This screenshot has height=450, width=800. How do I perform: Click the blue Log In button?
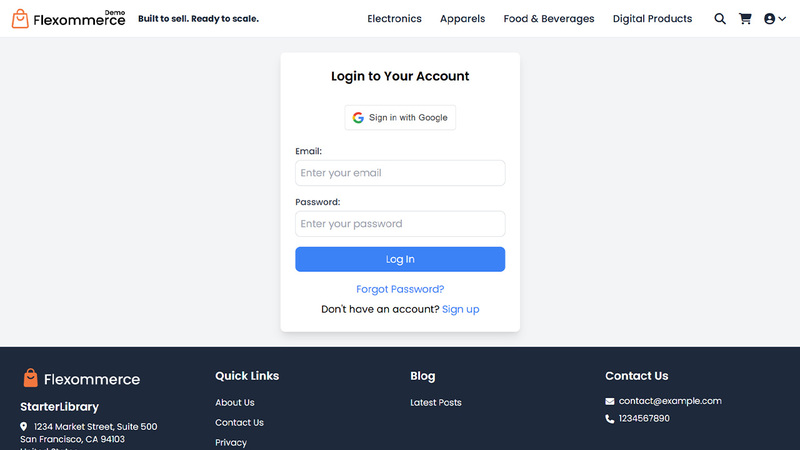[400, 259]
